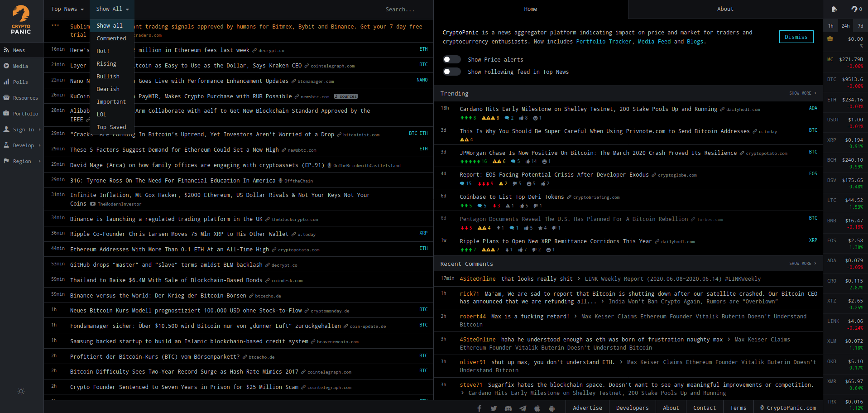Screen dimensions: 868x413
Task: Switch price change period to 7d
Action: 860,26
